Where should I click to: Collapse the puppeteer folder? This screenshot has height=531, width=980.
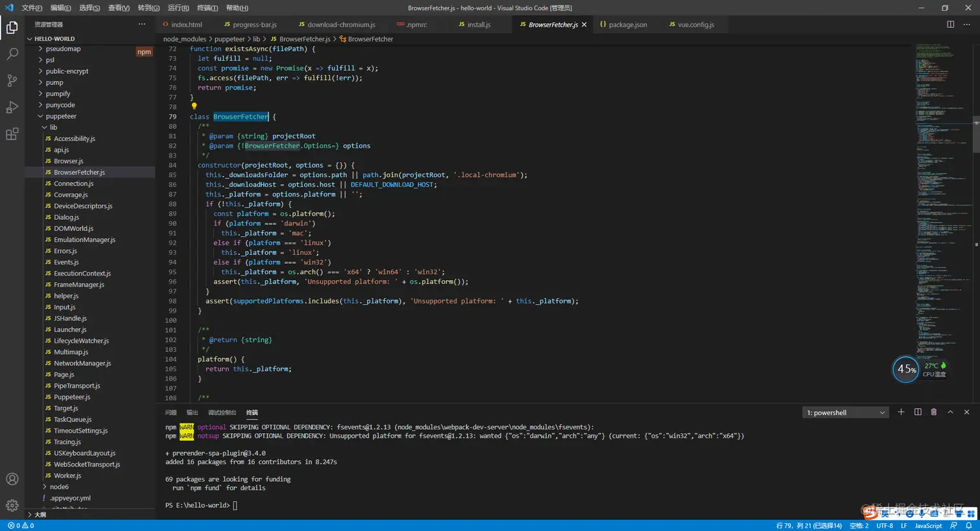pos(41,117)
